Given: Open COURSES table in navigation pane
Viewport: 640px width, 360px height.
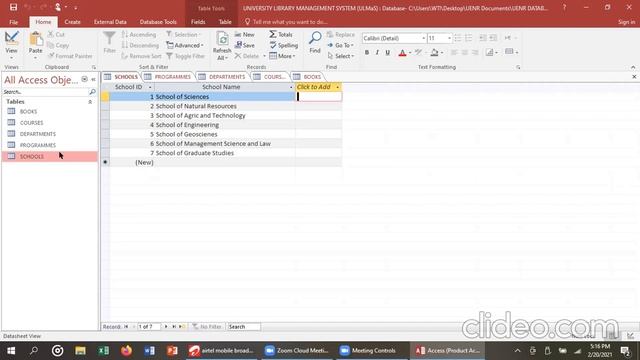Looking at the screenshot, I should [x=31, y=122].
